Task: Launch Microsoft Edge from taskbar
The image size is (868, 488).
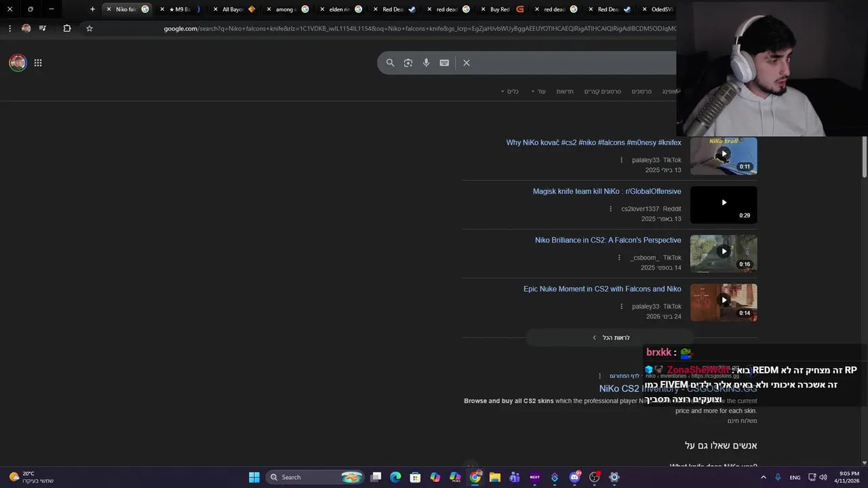Action: pos(395,477)
